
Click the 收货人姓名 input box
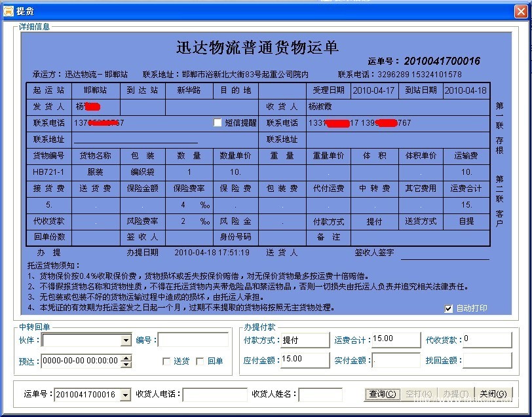(x=320, y=395)
